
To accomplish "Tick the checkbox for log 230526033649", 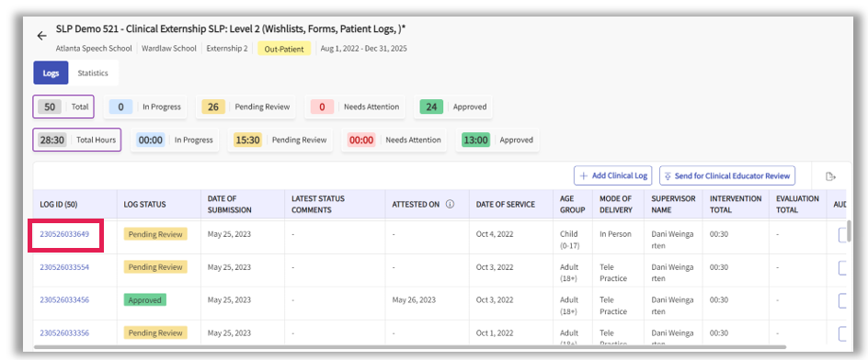I will (844, 234).
